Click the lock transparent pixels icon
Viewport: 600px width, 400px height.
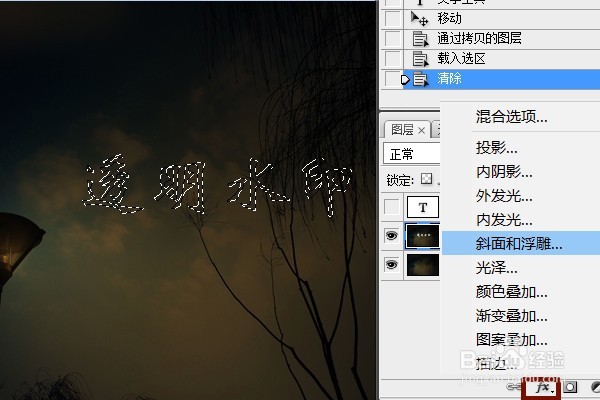[426, 179]
